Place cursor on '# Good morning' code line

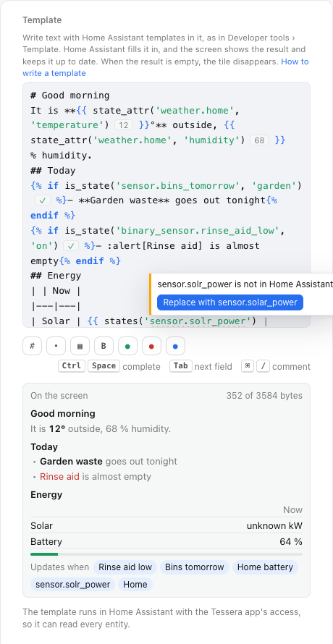click(x=70, y=96)
